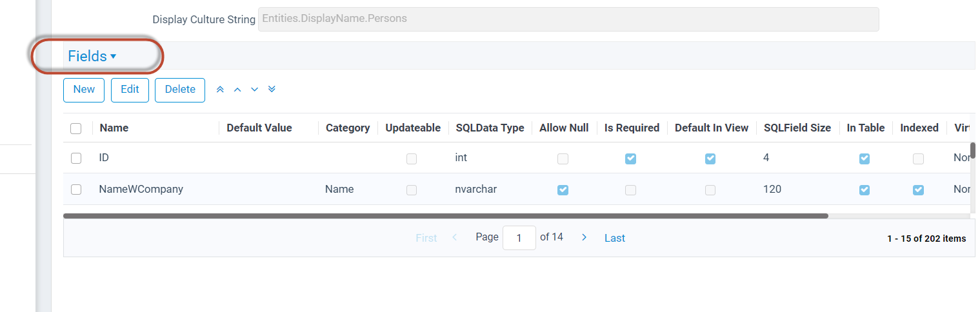The image size is (980, 312).
Task: Move field to top with double-up arrow
Action: click(220, 90)
